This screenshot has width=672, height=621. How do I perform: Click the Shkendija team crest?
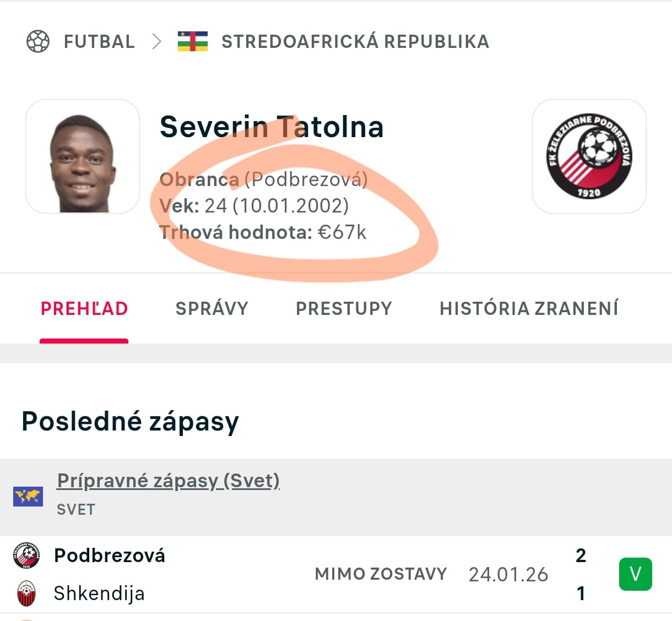coord(26,593)
